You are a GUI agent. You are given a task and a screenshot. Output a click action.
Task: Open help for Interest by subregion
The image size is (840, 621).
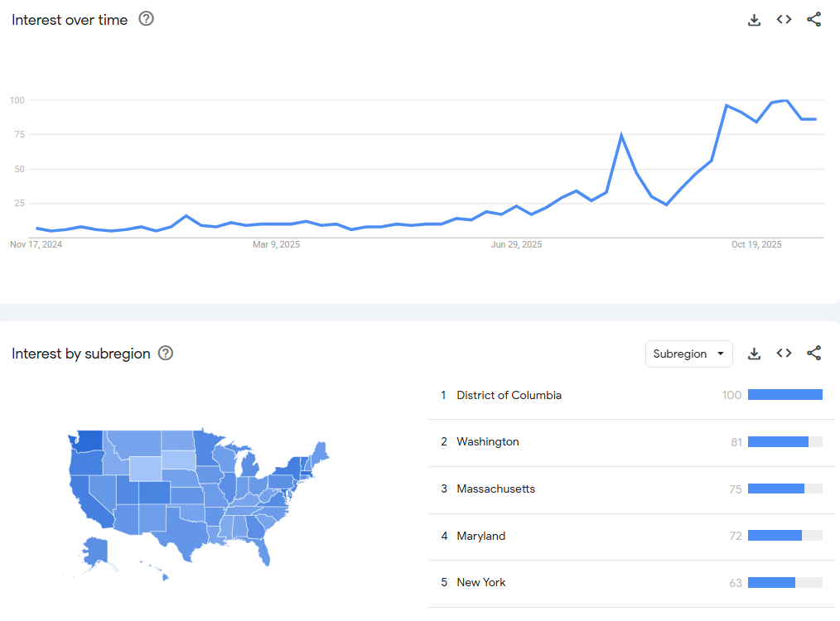(166, 354)
